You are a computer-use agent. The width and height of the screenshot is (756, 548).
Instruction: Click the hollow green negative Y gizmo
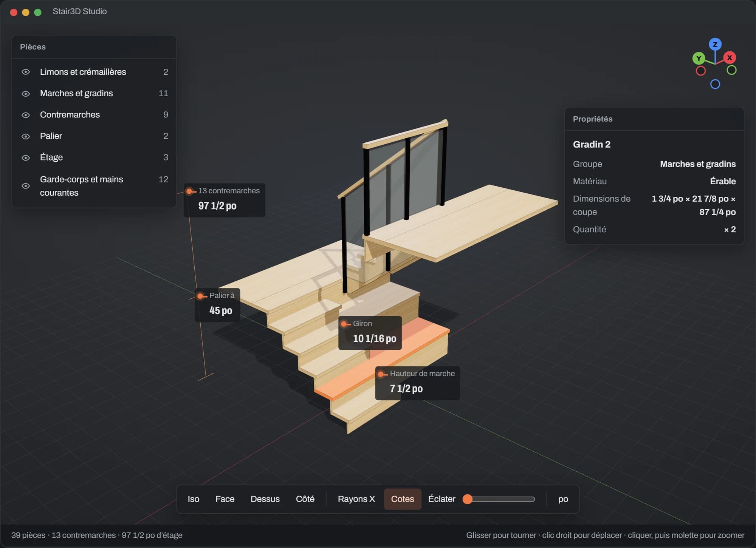731,70
